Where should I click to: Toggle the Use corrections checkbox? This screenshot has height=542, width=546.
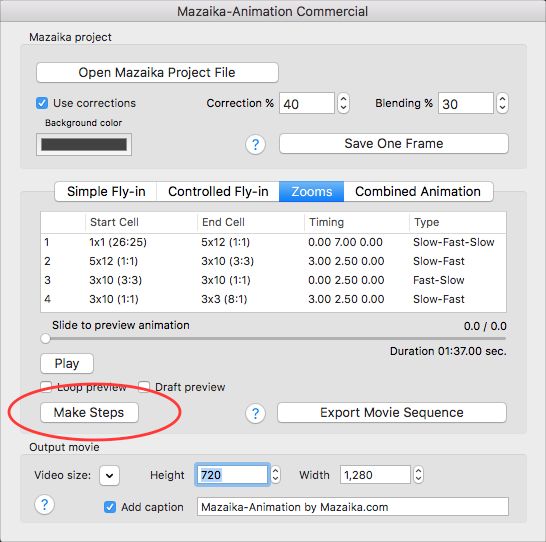click(x=42, y=103)
